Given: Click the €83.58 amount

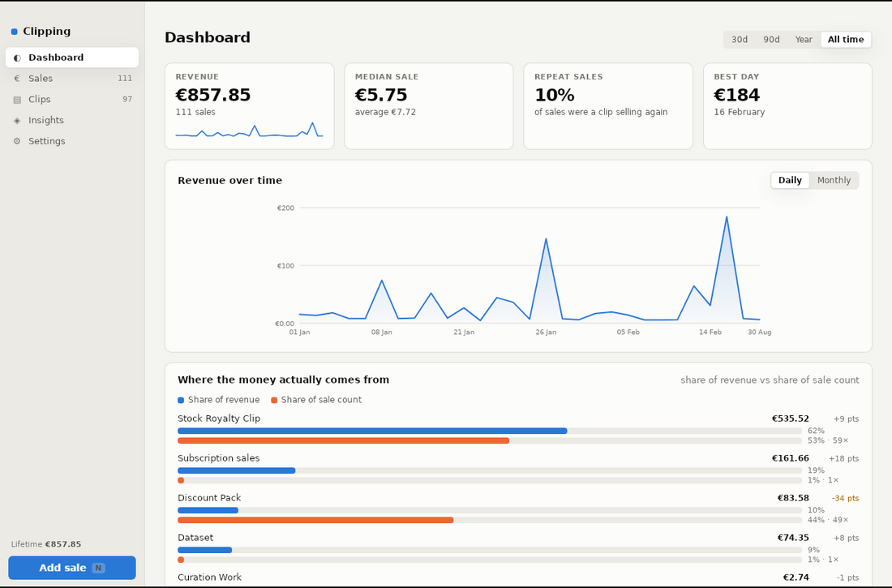Looking at the screenshot, I should pyautogui.click(x=793, y=498).
